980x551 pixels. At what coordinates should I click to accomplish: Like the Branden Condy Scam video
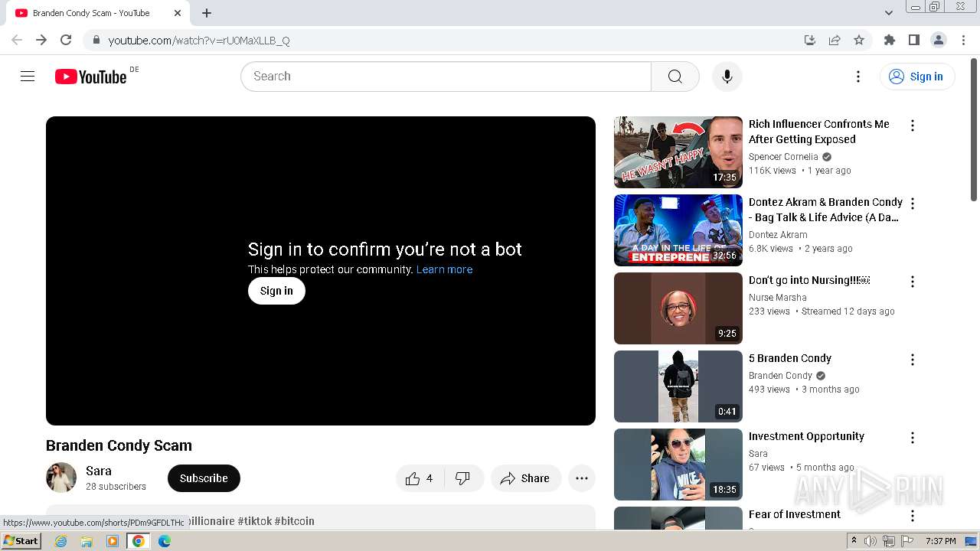420,478
